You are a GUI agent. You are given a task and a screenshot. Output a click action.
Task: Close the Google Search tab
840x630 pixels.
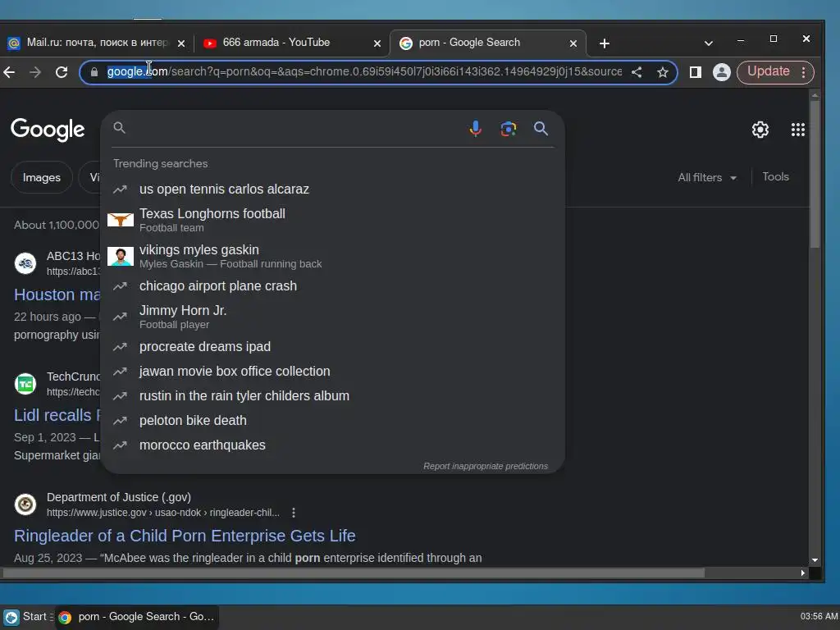pyautogui.click(x=573, y=43)
